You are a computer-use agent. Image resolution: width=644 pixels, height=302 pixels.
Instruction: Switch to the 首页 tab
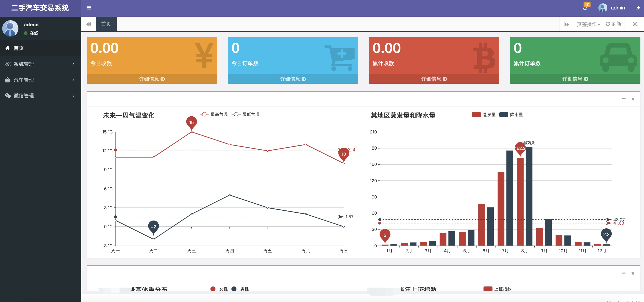click(106, 24)
